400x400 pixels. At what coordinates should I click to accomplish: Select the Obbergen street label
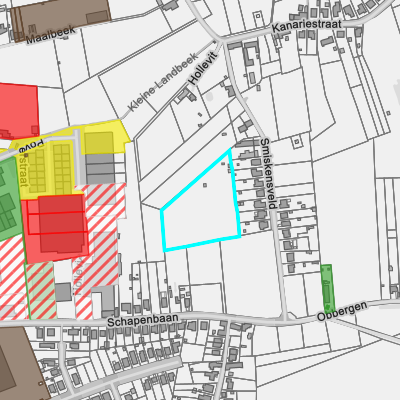click(x=342, y=311)
